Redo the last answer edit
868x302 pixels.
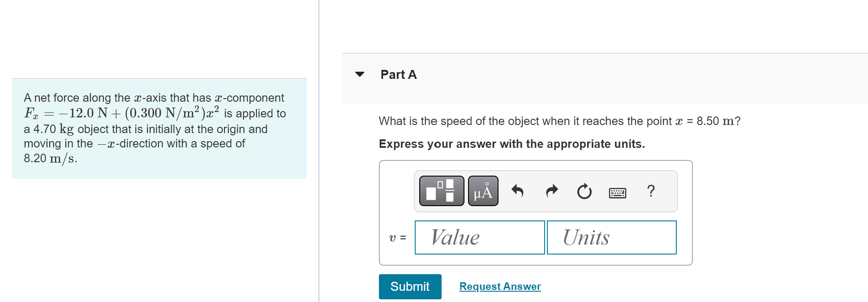(551, 191)
